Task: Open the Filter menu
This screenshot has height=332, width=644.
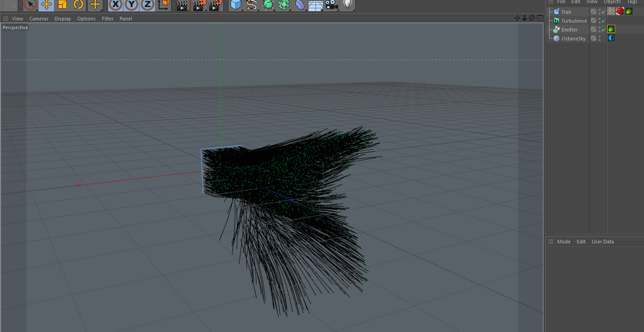Action: 108,19
